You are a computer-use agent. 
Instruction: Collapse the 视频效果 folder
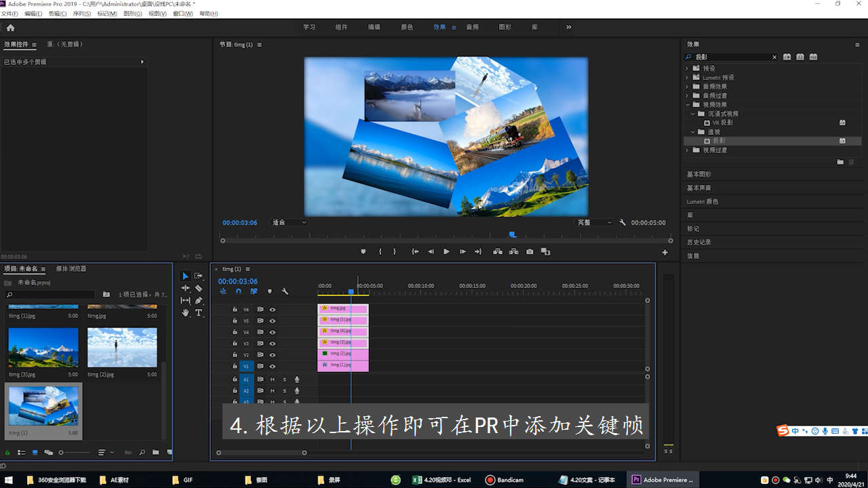(687, 104)
